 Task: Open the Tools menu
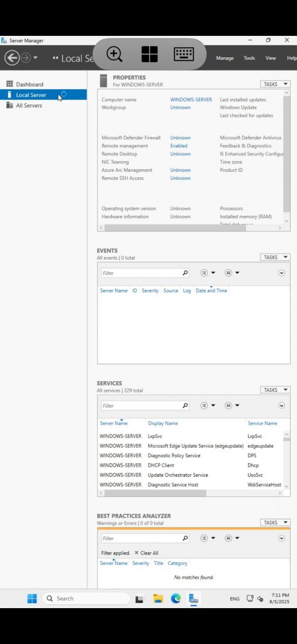point(249,58)
